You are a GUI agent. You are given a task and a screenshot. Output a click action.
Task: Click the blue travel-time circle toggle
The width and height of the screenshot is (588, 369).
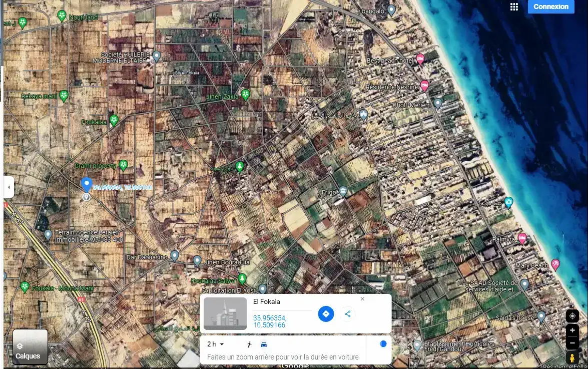(383, 344)
